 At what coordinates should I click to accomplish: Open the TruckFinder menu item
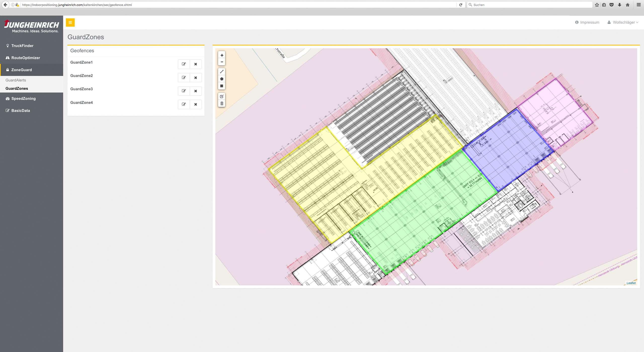click(x=22, y=46)
